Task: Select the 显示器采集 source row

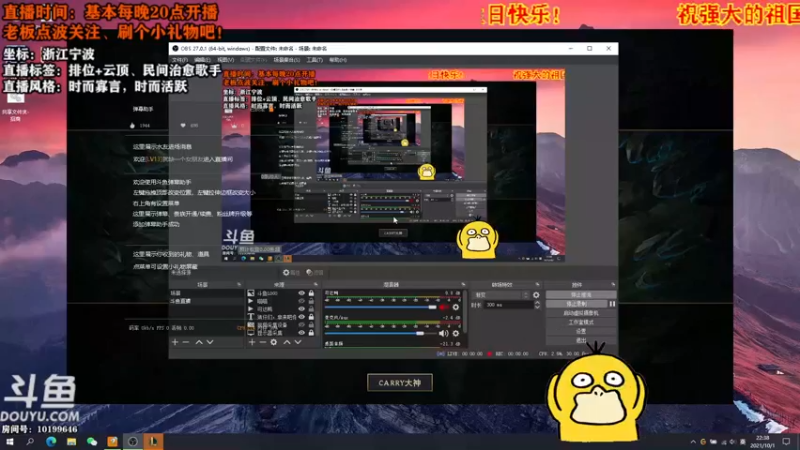Action: (271, 333)
